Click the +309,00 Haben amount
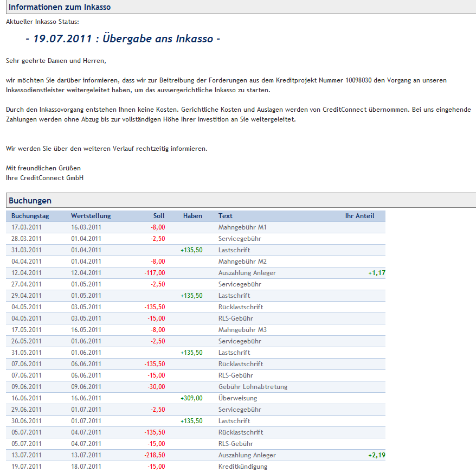This screenshot has width=476, height=472. click(x=191, y=398)
